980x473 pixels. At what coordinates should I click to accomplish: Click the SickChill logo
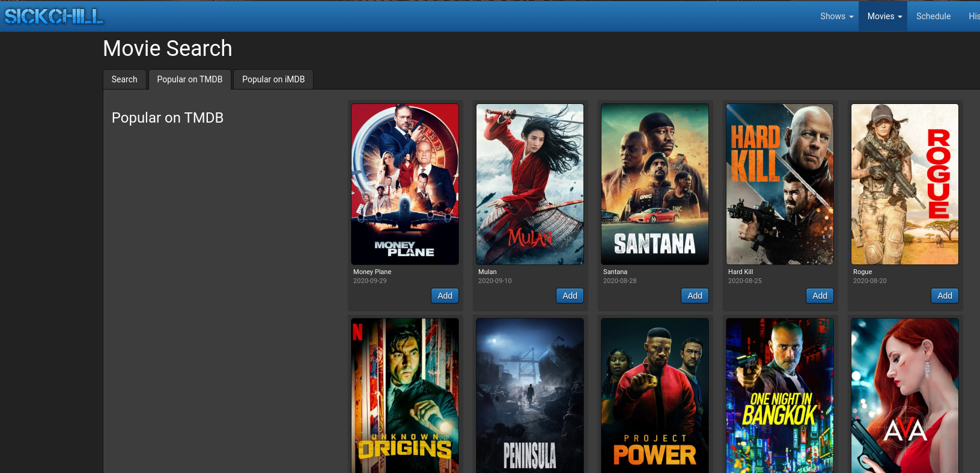coord(54,16)
